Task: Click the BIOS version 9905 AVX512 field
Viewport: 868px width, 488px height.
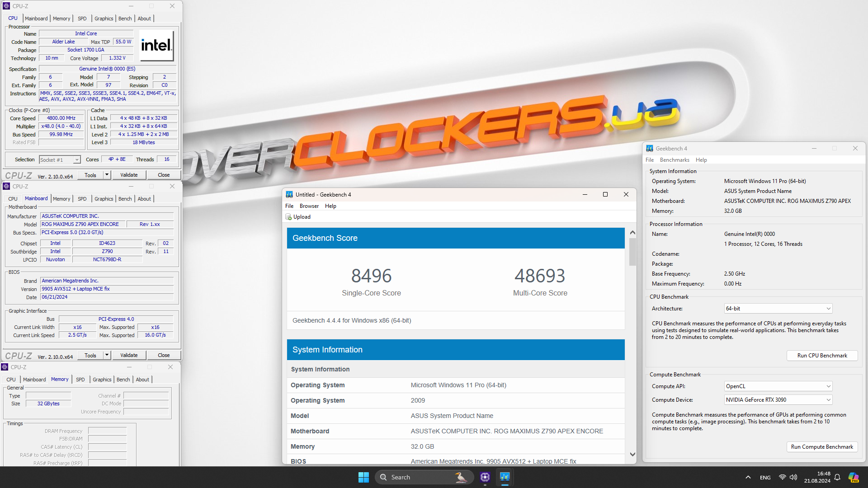Action: (x=107, y=289)
